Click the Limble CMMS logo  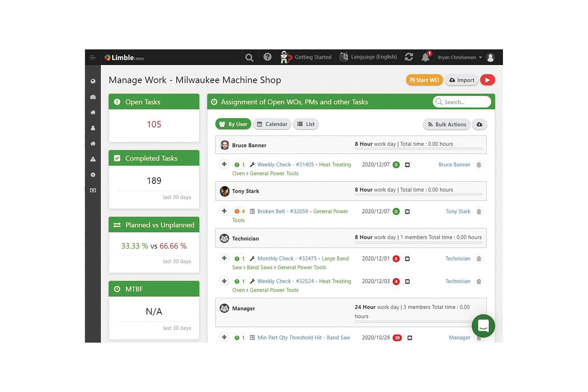pyautogui.click(x=124, y=58)
